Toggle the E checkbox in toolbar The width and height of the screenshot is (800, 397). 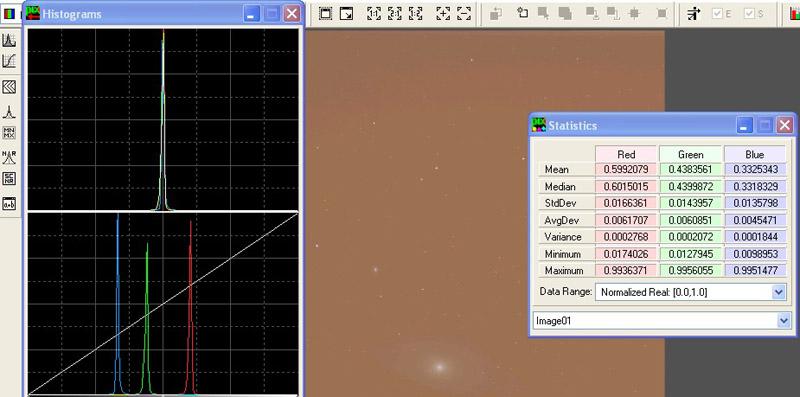[722, 14]
